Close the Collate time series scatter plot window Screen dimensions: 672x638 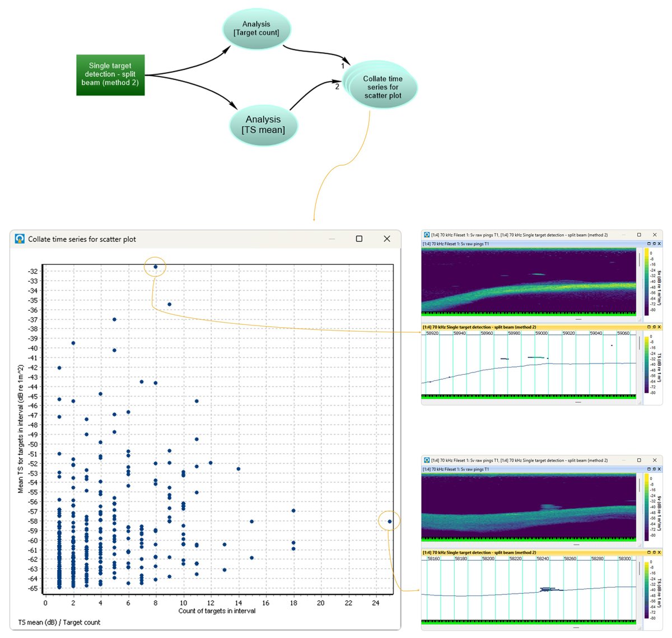pos(386,239)
